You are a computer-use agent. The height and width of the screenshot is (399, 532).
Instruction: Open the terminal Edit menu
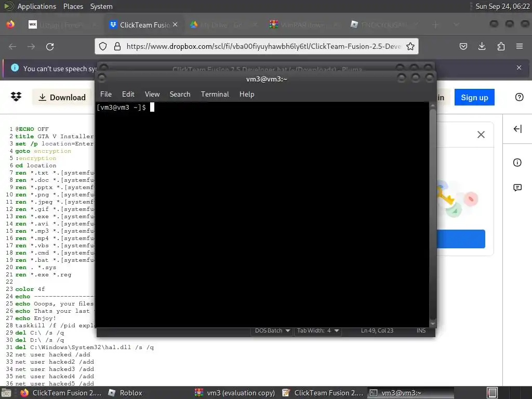click(x=128, y=94)
